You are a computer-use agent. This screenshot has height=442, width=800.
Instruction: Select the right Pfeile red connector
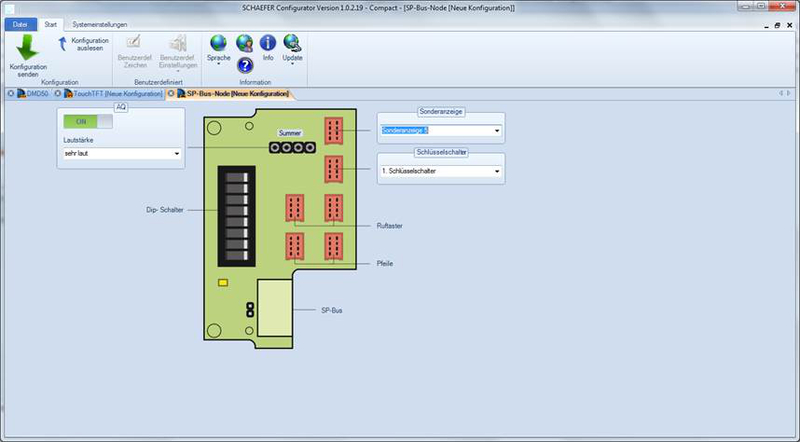[334, 246]
